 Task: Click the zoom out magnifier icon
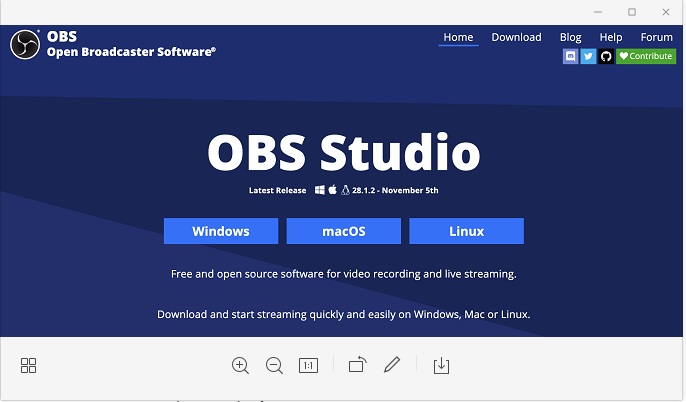tap(274, 366)
